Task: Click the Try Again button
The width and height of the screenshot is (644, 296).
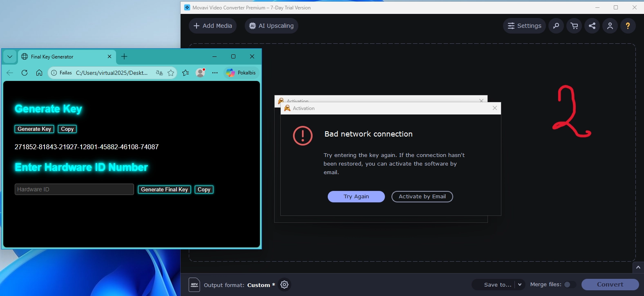Action: (x=356, y=197)
